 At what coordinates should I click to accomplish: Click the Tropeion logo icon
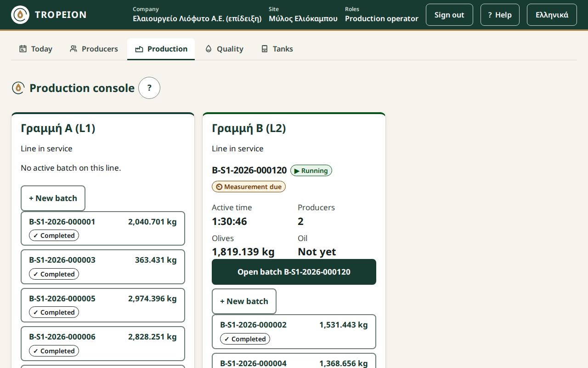(x=20, y=15)
